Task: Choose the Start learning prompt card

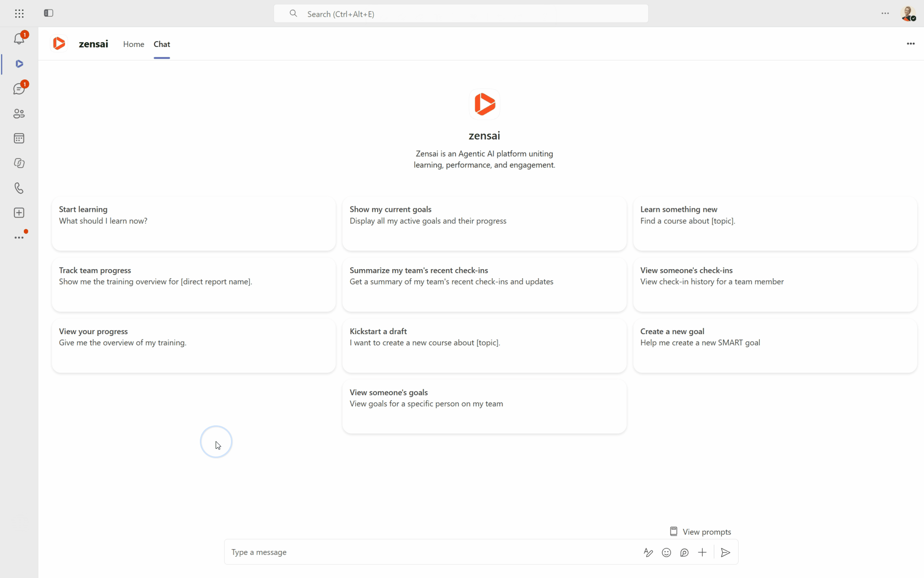Action: 194,224
